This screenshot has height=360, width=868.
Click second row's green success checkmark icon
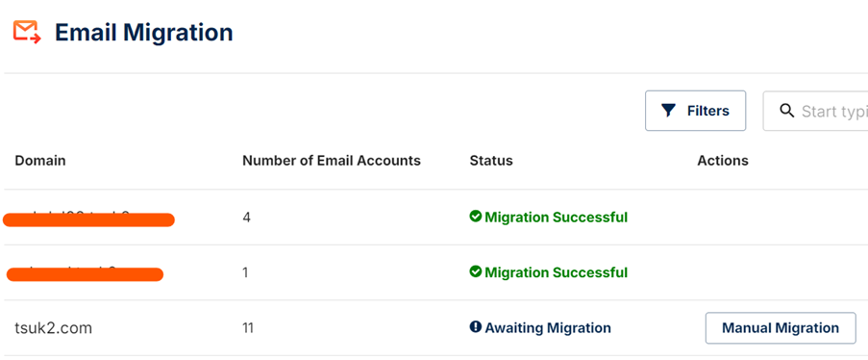click(475, 271)
